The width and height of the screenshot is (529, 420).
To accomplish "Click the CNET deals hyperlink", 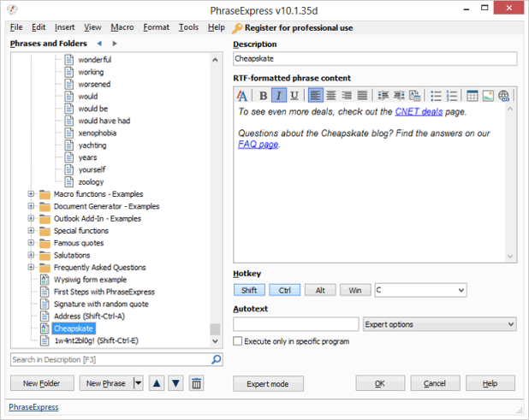I will [419, 111].
